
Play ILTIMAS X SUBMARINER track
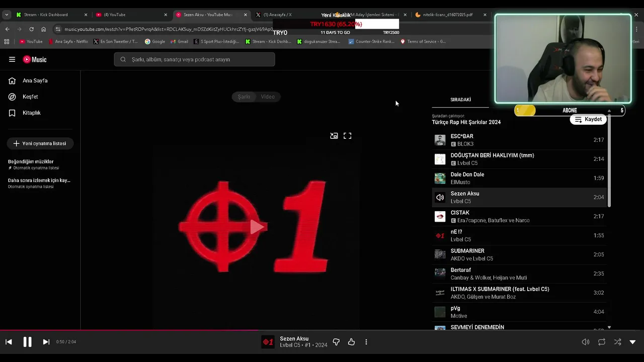519,293
